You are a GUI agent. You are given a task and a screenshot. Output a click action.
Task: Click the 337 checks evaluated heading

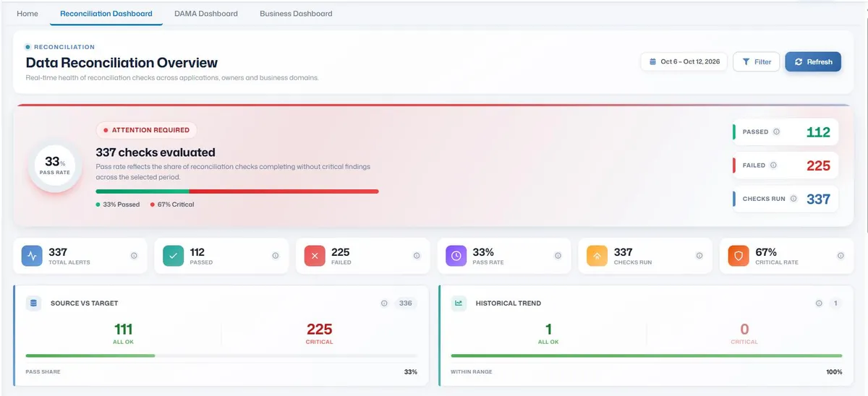coord(156,152)
